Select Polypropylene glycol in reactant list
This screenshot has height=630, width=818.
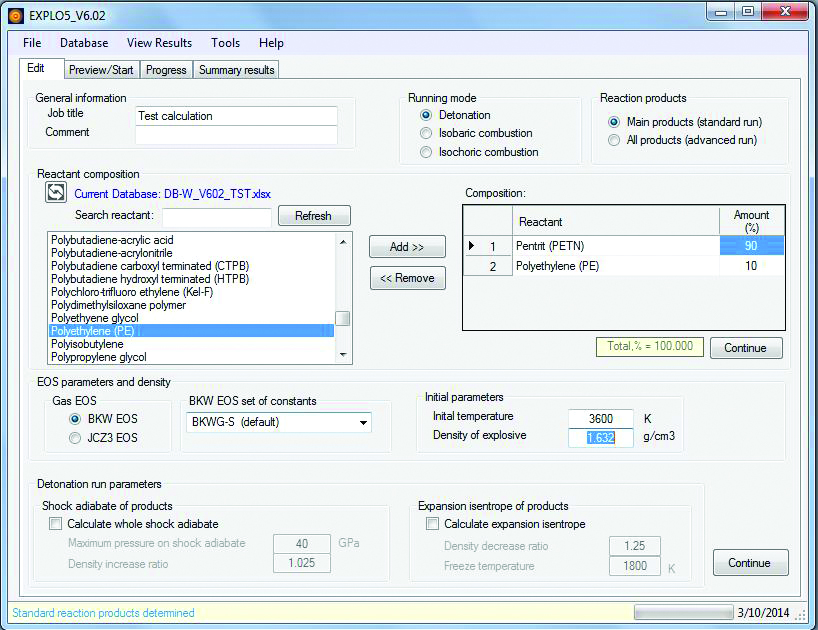click(191, 357)
